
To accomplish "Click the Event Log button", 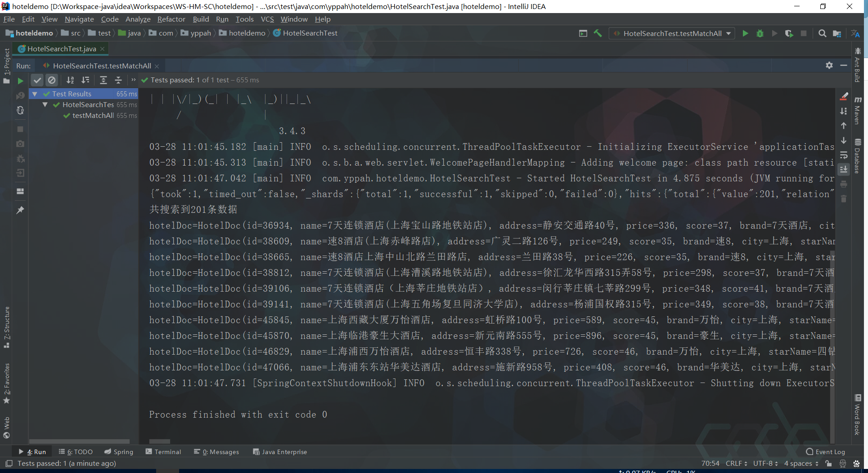I will [x=829, y=451].
